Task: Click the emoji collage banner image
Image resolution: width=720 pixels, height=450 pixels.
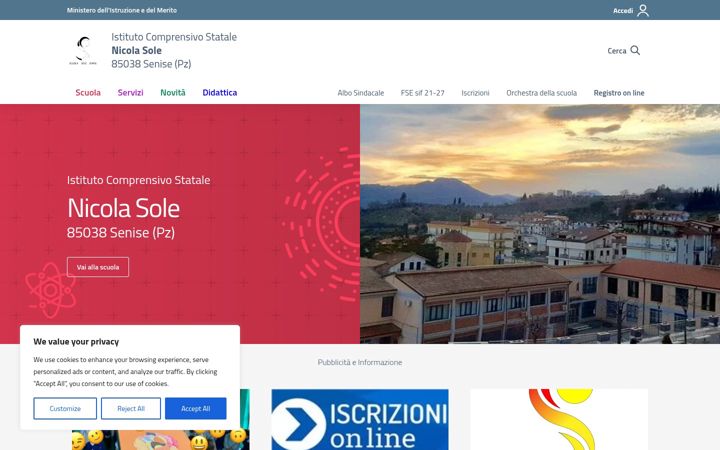Action: tap(161, 439)
